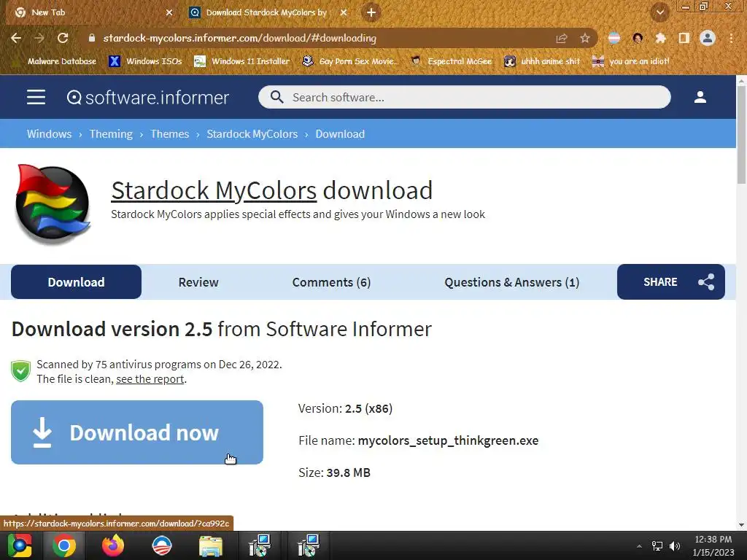Click the file name mycolors_setup_thinkgreen.exe
The height and width of the screenshot is (560, 747).
449,440
